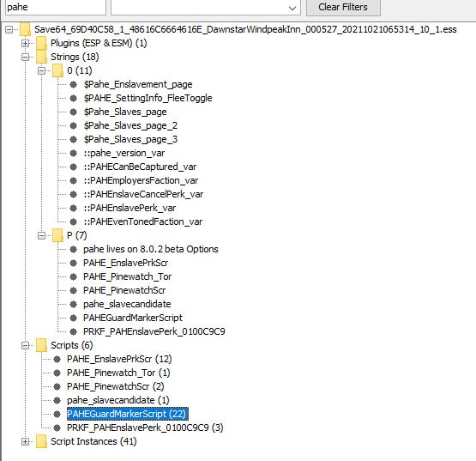Select the Strings (18) entry

click(75, 57)
